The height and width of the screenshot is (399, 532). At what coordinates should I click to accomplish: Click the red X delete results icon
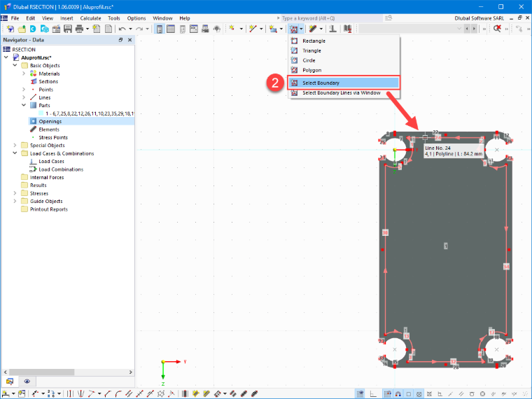point(498,29)
